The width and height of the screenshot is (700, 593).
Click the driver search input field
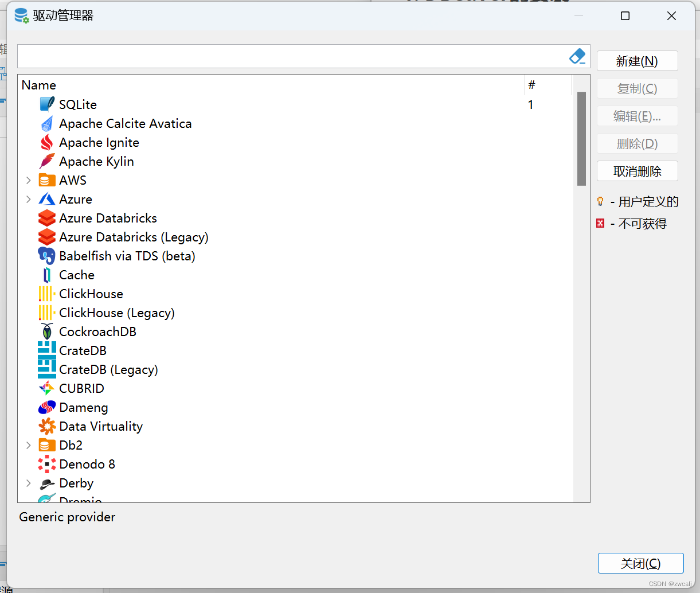point(292,56)
